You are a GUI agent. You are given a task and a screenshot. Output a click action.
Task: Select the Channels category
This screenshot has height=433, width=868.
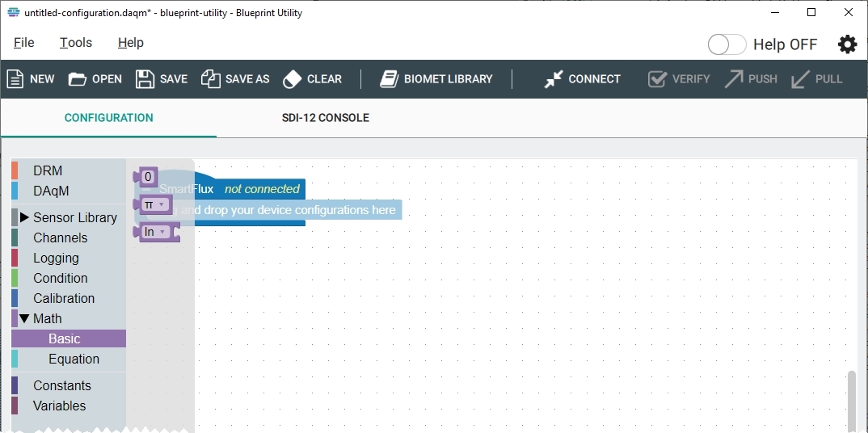point(69,238)
